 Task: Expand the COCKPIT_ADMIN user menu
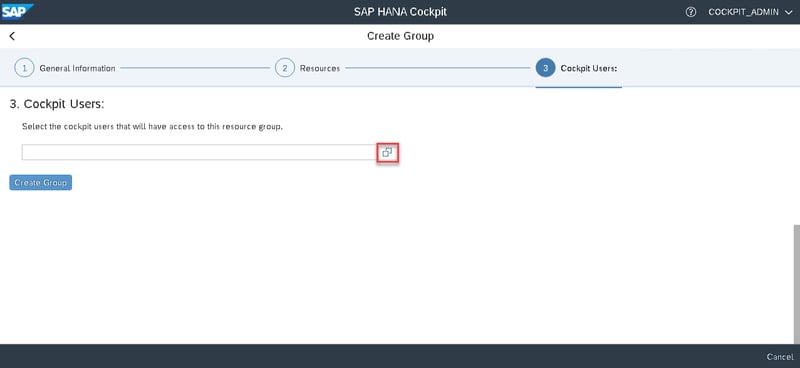[x=750, y=12]
